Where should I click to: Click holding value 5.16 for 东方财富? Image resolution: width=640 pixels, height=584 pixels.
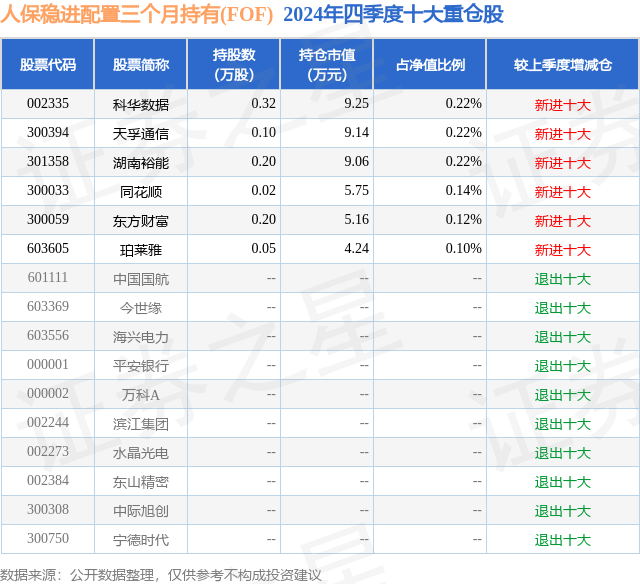tap(356, 220)
